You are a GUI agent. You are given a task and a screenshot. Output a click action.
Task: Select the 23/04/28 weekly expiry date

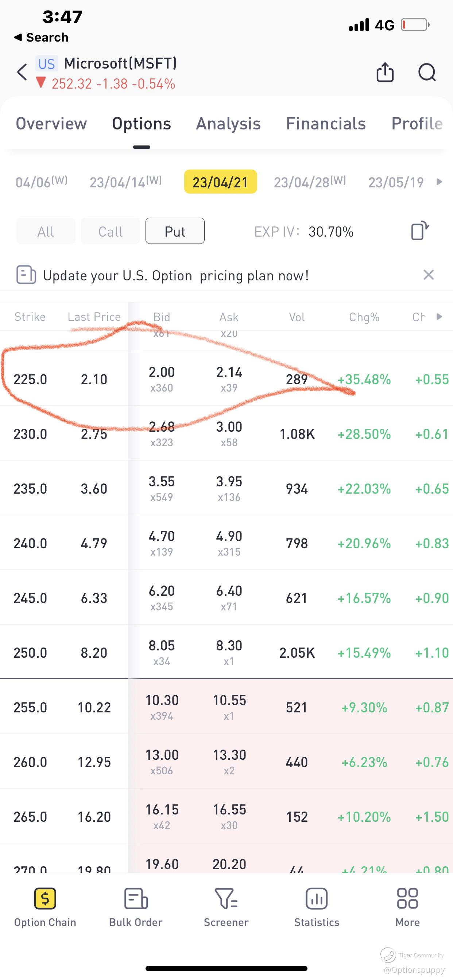click(310, 182)
